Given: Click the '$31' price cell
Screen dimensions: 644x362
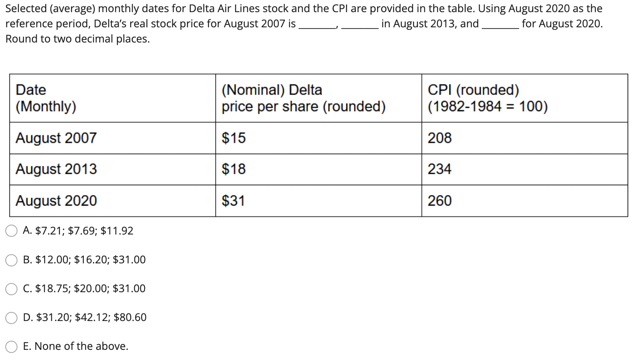Looking at the screenshot, I should (233, 201).
